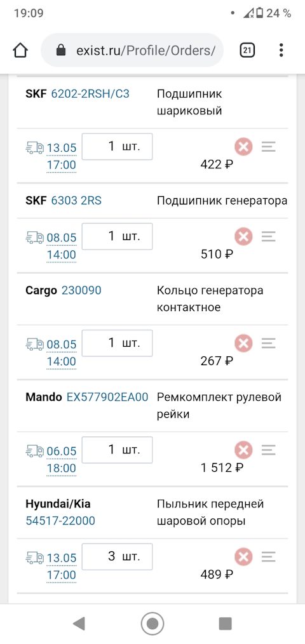Remove SKF 6202-2RSH/C3 bearing with red X

(244, 147)
